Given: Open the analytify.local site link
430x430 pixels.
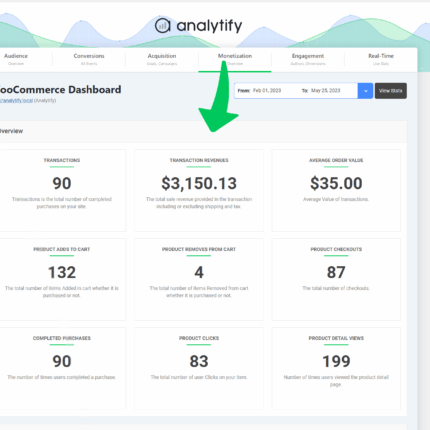Looking at the screenshot, I should pos(16,101).
